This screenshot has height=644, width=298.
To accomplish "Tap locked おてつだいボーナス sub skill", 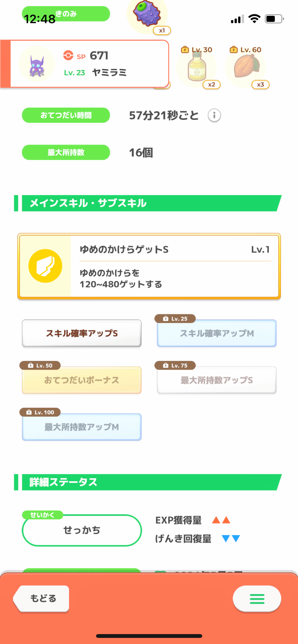I will 82,380.
